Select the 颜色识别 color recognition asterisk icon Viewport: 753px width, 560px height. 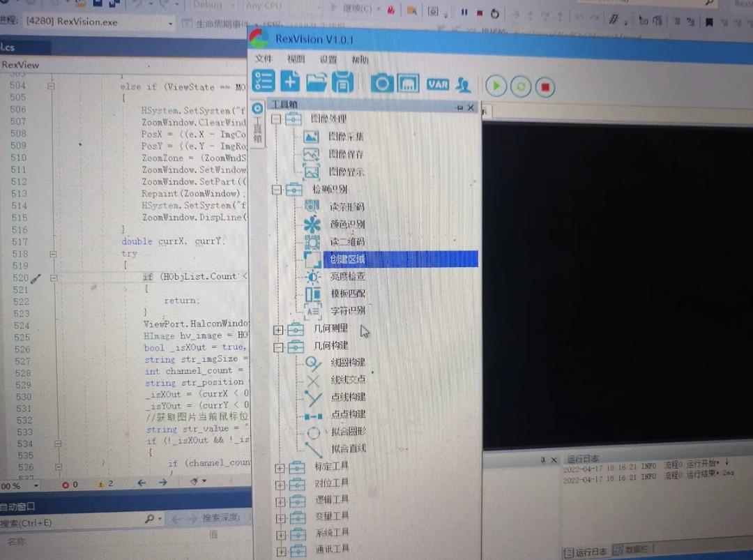pos(312,224)
